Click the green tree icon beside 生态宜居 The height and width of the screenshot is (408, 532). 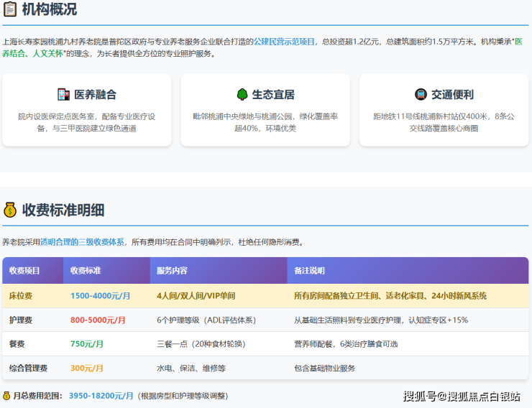242,94
